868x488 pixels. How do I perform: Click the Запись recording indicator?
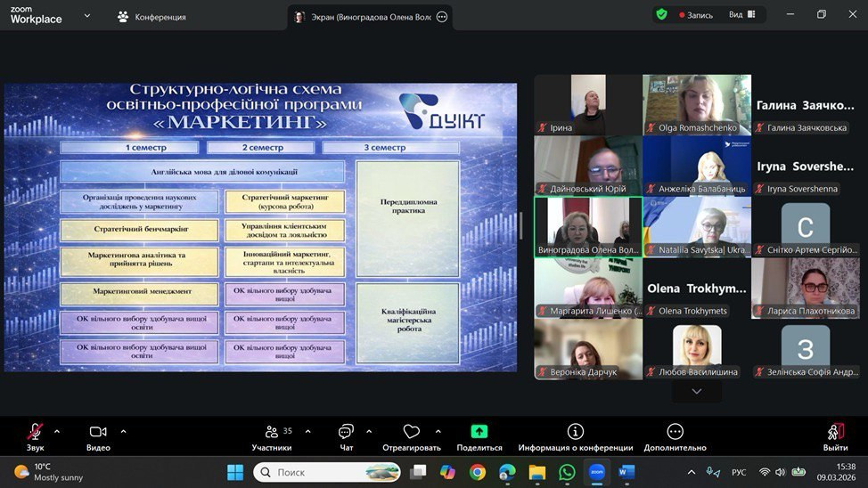(x=696, y=15)
